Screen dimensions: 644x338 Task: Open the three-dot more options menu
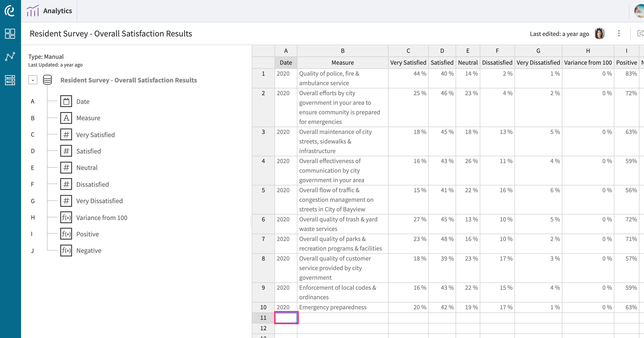tap(619, 33)
